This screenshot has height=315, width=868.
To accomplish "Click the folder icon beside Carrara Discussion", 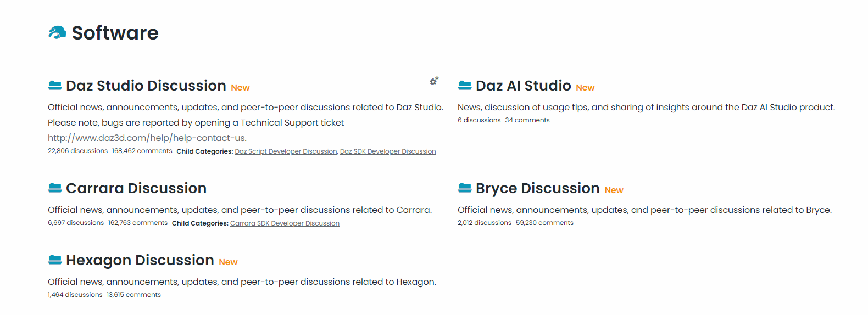I will coord(55,188).
